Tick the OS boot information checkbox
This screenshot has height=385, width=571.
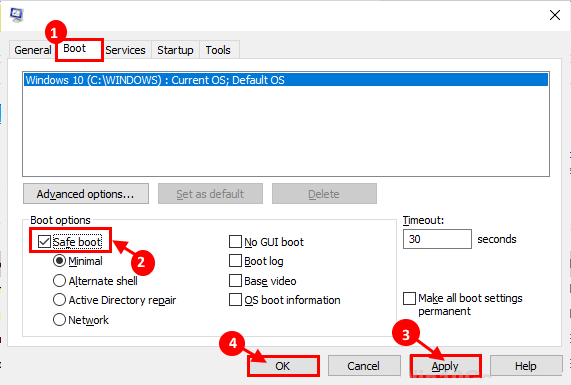235,300
